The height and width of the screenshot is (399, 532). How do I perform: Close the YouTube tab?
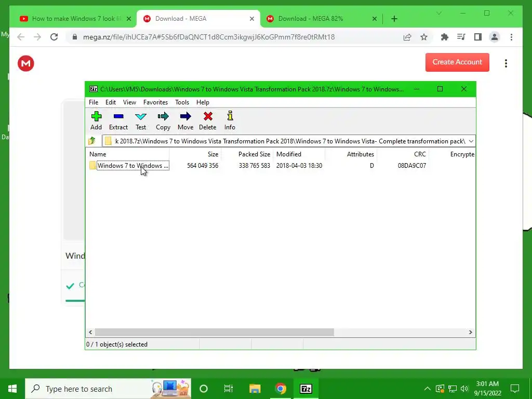point(129,19)
